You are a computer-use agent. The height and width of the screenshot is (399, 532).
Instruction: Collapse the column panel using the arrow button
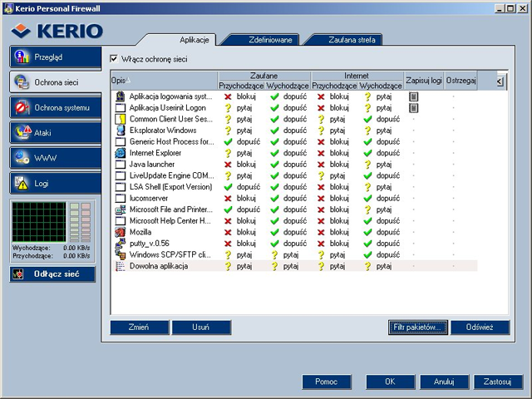[499, 81]
